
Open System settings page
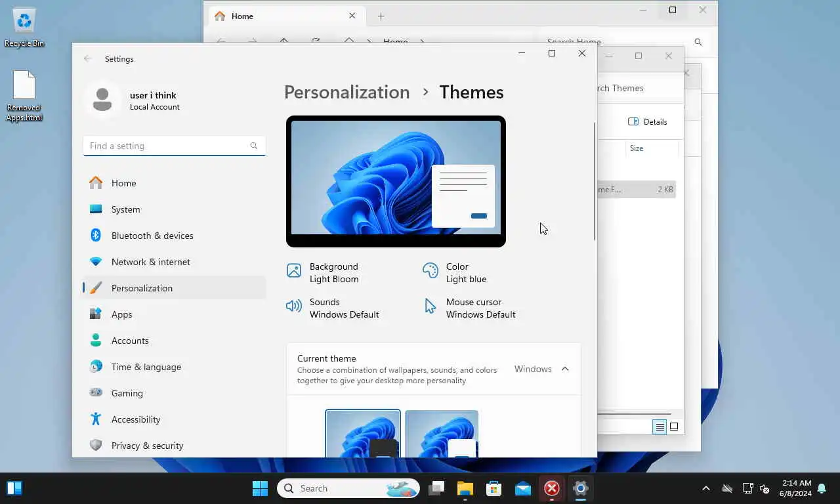pos(174,209)
